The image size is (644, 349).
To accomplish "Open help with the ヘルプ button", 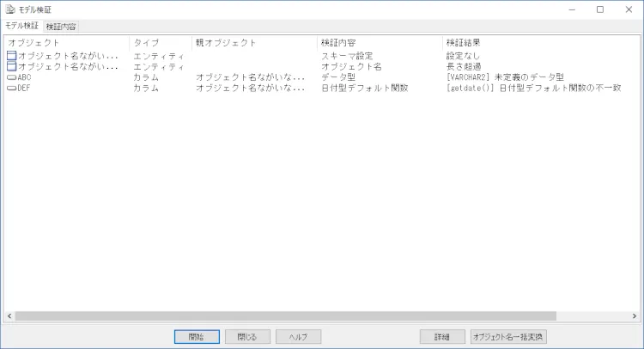I will pos(299,337).
